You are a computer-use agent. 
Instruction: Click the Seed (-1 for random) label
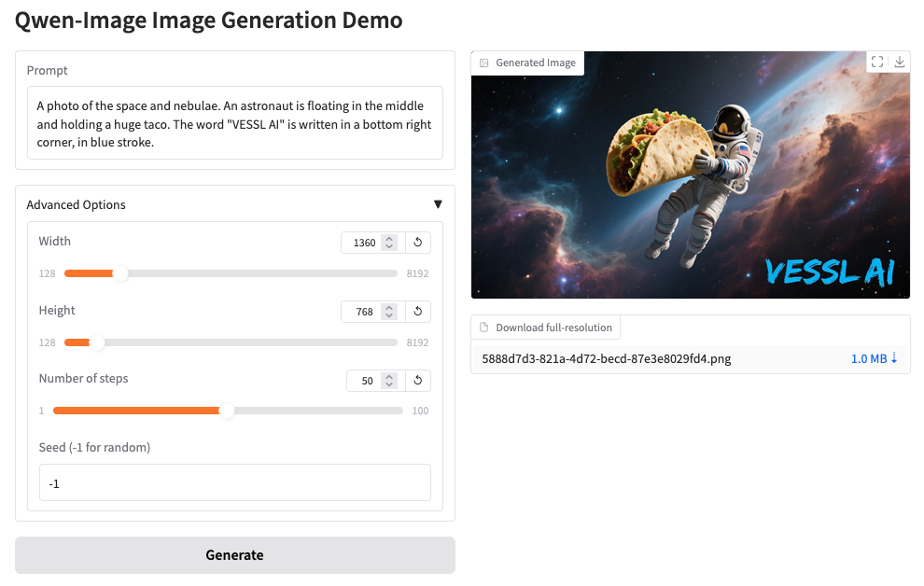pyautogui.click(x=94, y=447)
